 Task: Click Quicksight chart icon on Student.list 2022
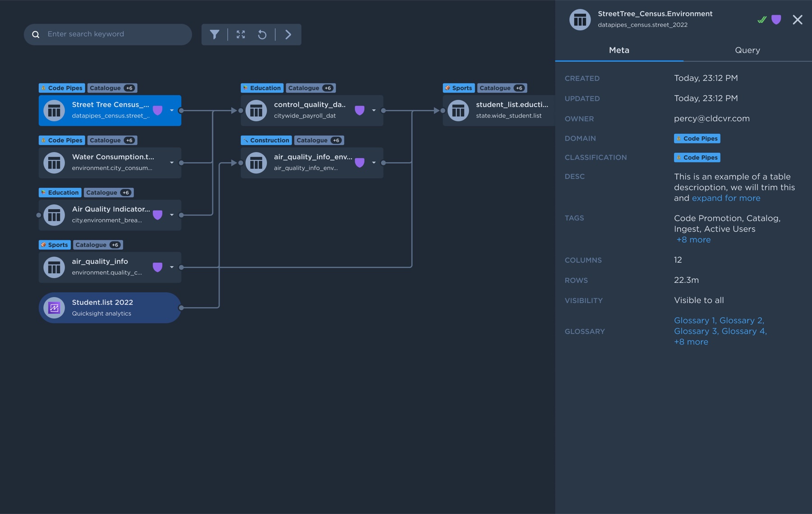(x=54, y=308)
